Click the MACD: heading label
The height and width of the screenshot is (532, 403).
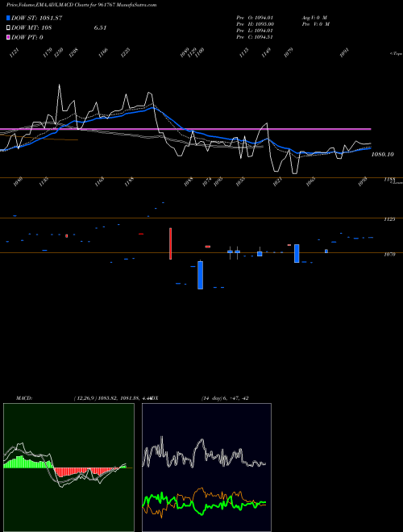click(x=24, y=398)
